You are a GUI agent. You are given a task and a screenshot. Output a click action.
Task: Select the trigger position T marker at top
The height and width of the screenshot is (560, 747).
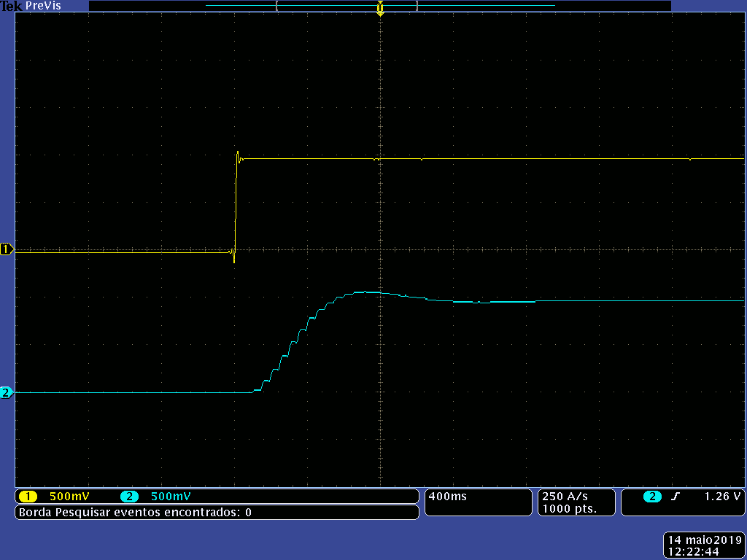[379, 8]
